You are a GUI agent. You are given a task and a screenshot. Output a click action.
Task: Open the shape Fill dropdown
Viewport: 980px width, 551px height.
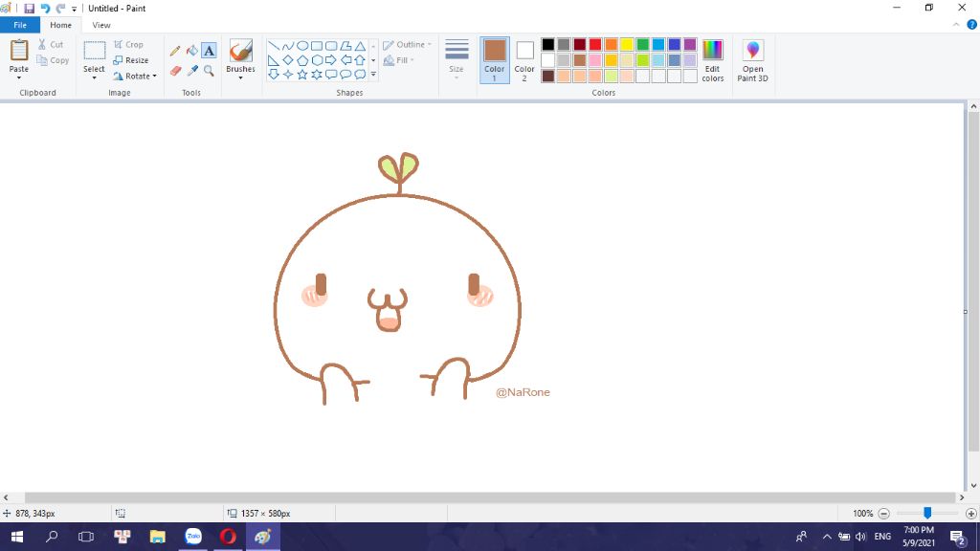[x=399, y=60]
